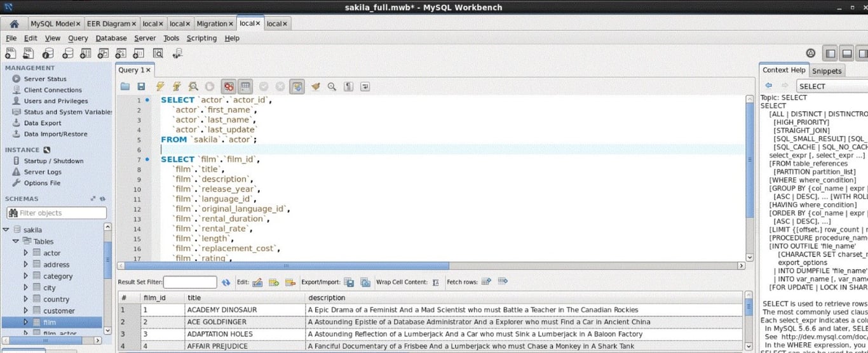
Task: Toggle the bottom output panel visibility
Action: click(847, 54)
